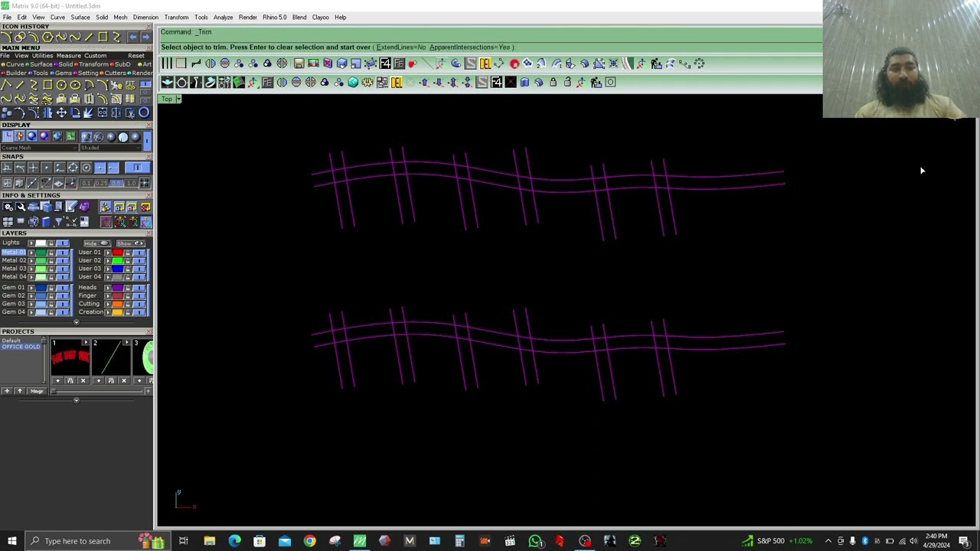980x551 pixels.
Task: Click the hexagon polygon icon in Icon History
Action: click(x=47, y=37)
